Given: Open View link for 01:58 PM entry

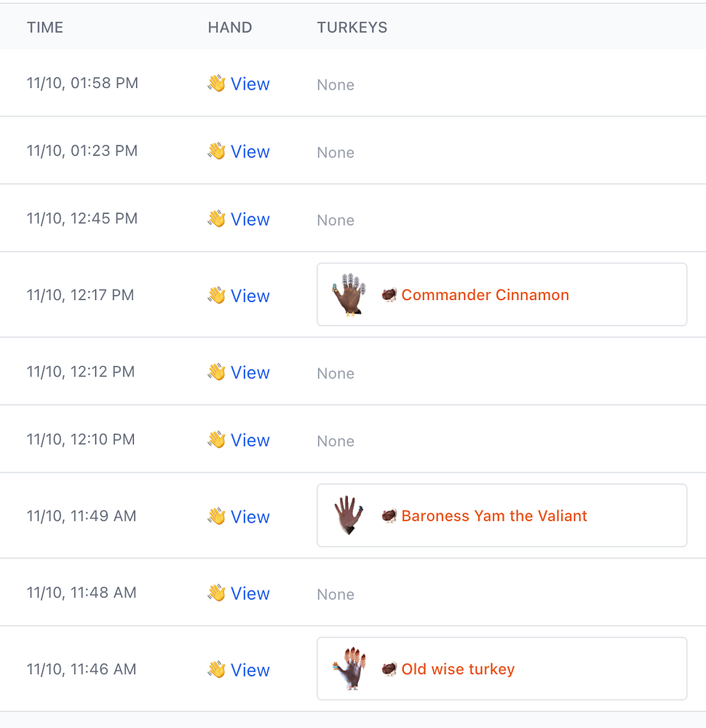Looking at the screenshot, I should coord(250,84).
